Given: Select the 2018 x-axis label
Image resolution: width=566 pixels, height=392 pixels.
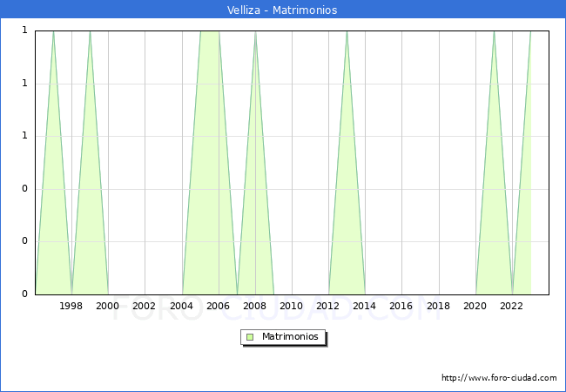Looking at the screenshot, I should [438, 307].
